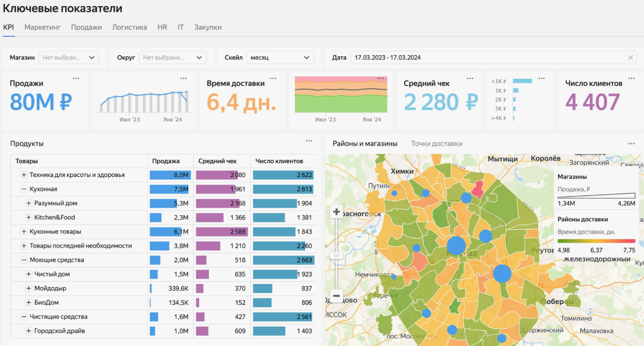Switch to the Закупки tab

pyautogui.click(x=208, y=27)
